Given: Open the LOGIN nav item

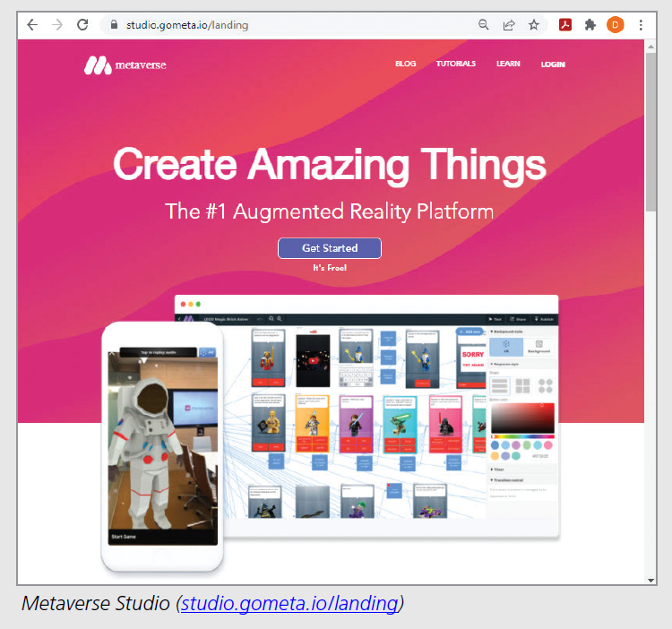Looking at the screenshot, I should (x=553, y=65).
